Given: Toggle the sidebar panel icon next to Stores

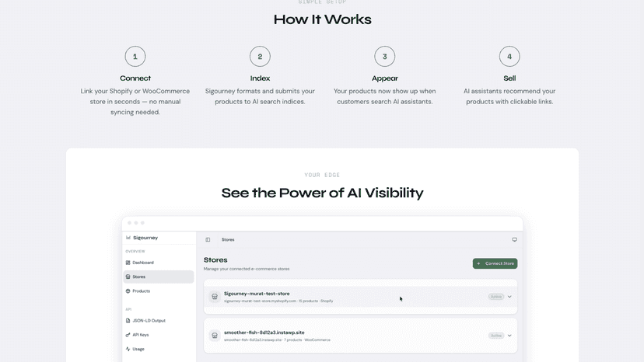Looking at the screenshot, I should tap(208, 240).
